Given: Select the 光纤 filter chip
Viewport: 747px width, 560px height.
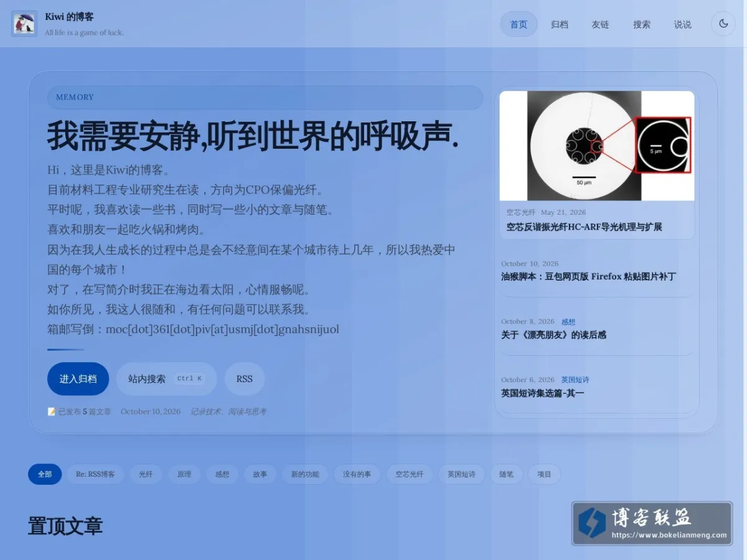Looking at the screenshot, I should [x=146, y=474].
